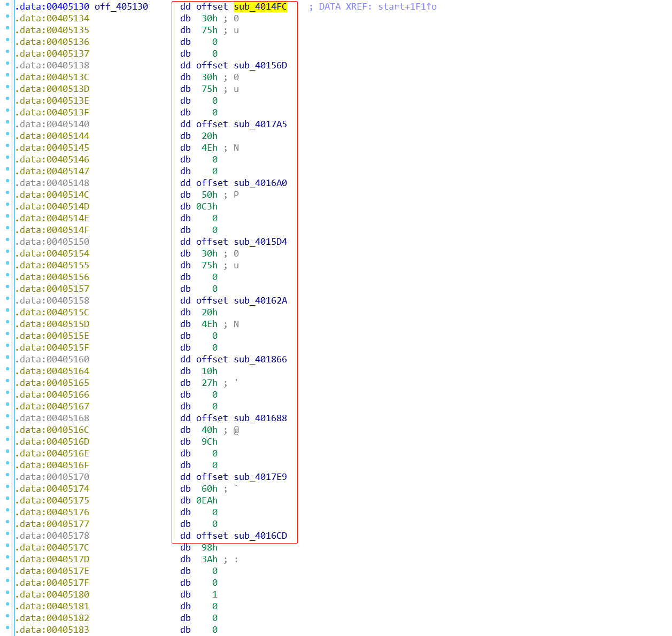This screenshot has width=672, height=636.
Task: Select the 50h byte at 0040514C
Action: tap(210, 195)
